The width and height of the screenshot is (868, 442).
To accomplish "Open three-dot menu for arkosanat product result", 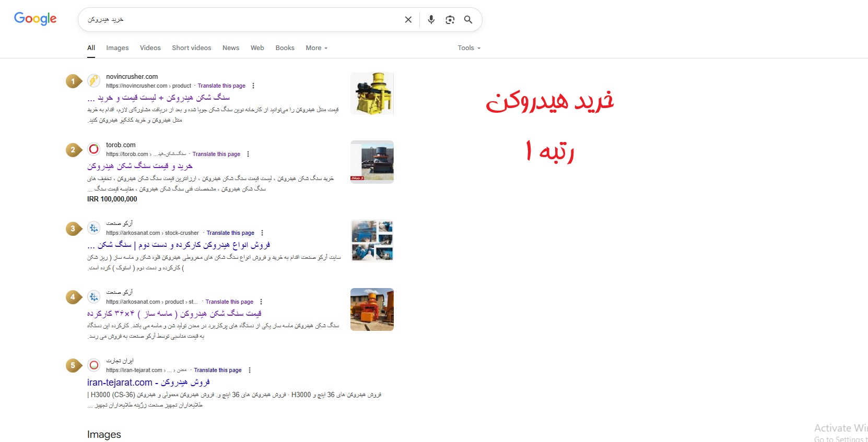I will click(261, 302).
